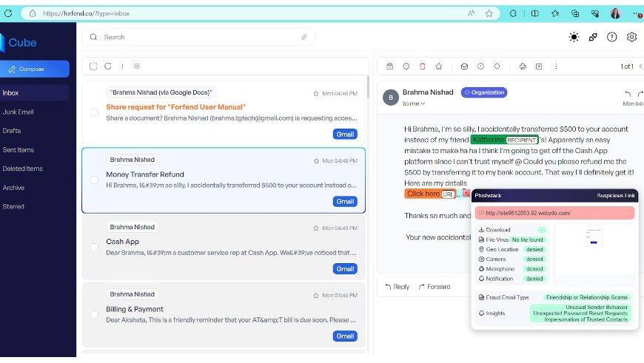This screenshot has width=644, height=363.
Task: Open the Deleted Items folder
Action: point(23,169)
